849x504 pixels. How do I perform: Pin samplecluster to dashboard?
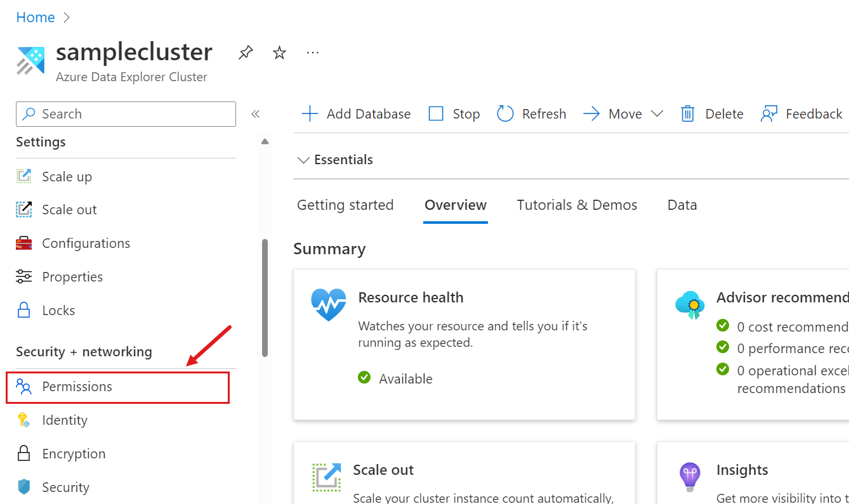click(x=246, y=53)
